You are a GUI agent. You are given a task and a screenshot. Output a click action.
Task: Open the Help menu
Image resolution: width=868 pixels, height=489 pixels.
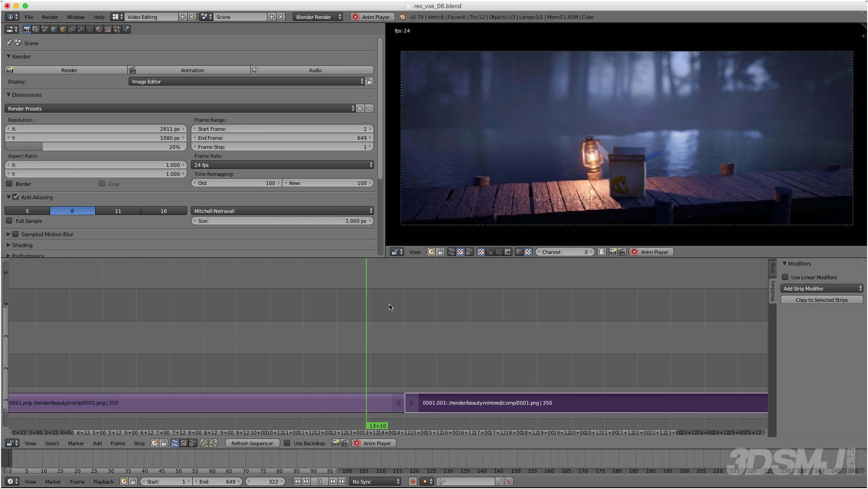pos(99,17)
